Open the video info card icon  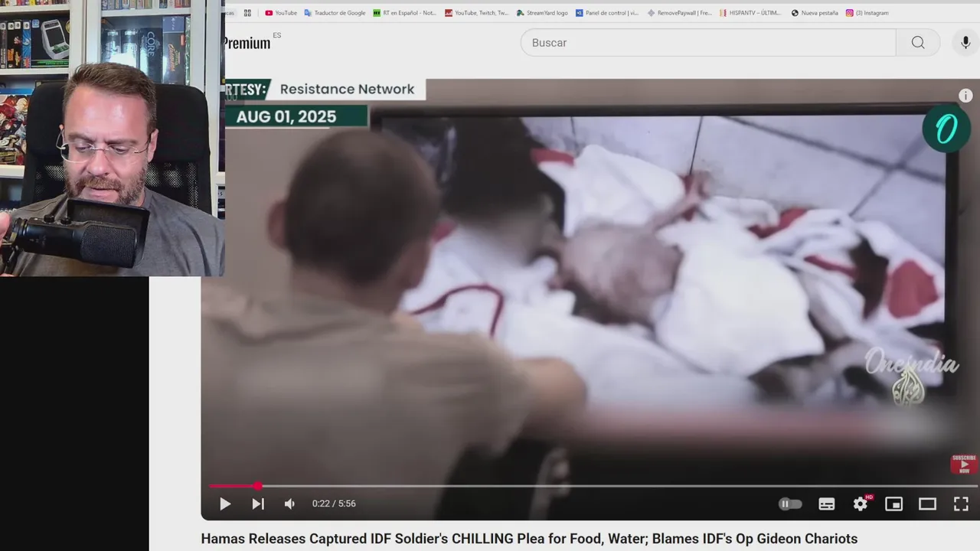point(965,96)
